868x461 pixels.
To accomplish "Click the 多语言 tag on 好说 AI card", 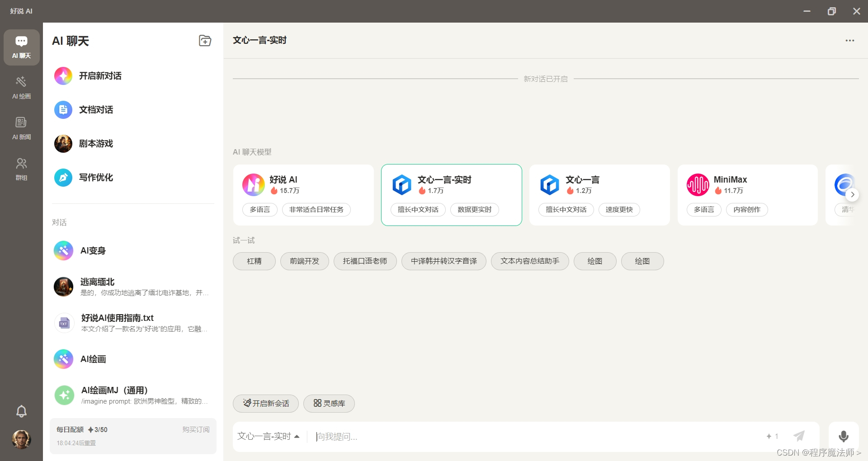I will [x=260, y=210].
